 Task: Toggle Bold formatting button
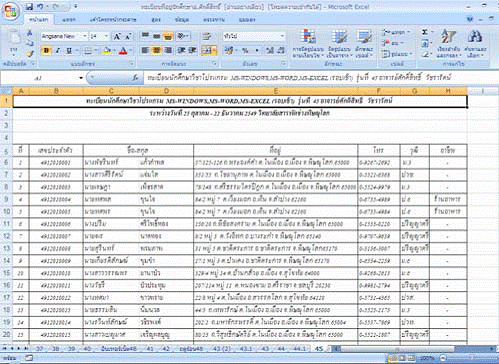(x=46, y=51)
